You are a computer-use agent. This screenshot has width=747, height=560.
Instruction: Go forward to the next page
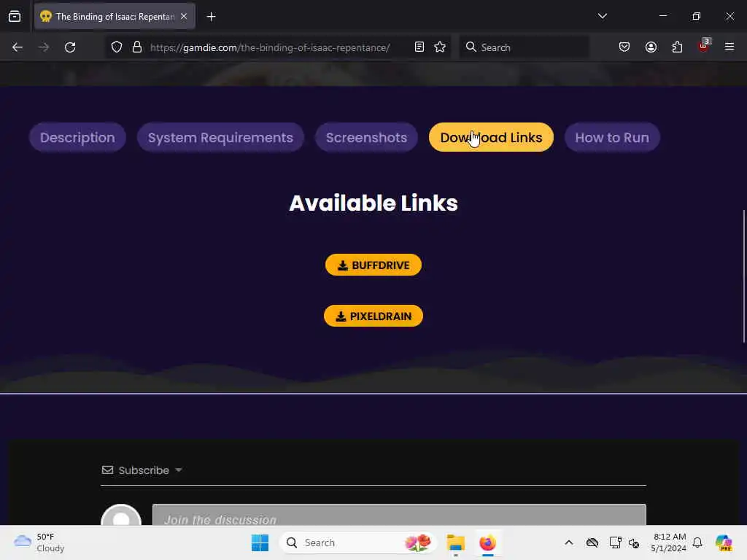[x=43, y=47]
